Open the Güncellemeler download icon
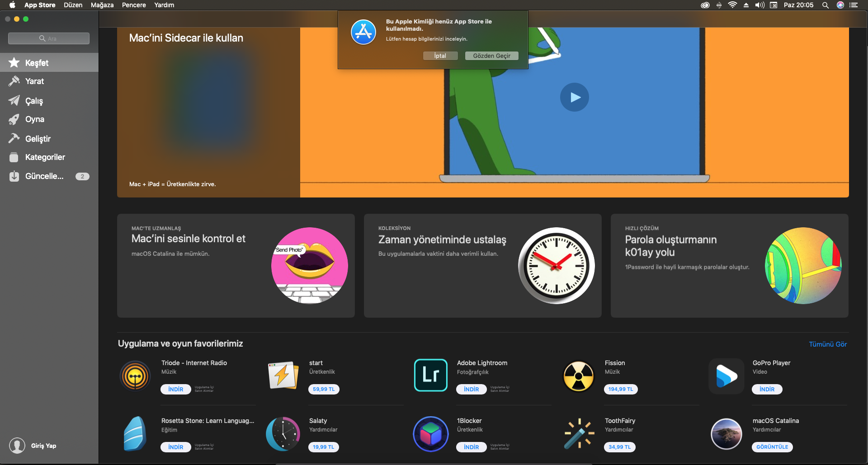868x465 pixels. (x=14, y=176)
